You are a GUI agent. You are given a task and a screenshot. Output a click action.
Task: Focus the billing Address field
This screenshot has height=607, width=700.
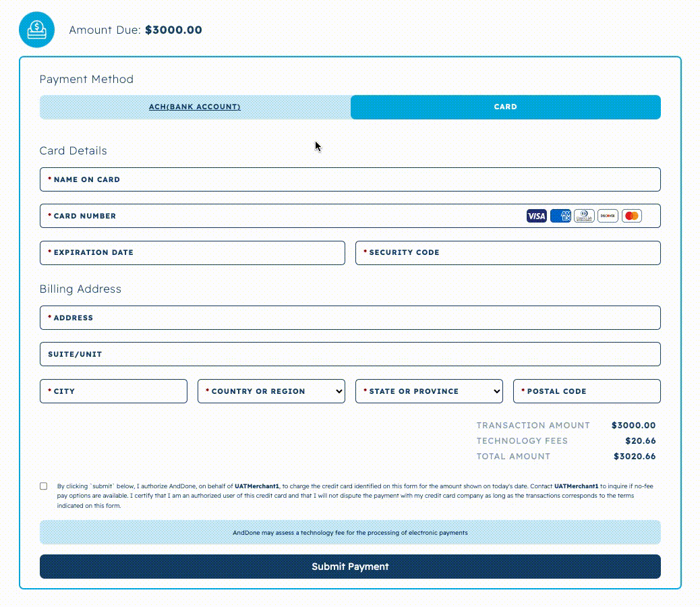click(350, 318)
